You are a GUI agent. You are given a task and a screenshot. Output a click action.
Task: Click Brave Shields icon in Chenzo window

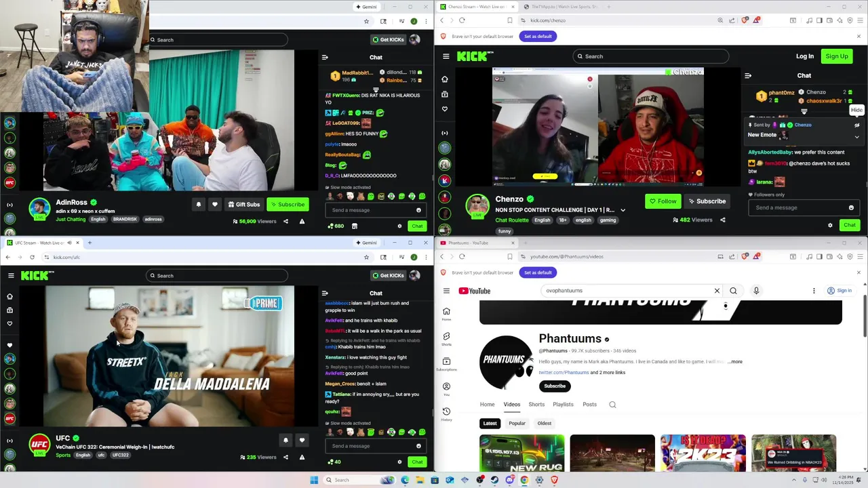745,20
